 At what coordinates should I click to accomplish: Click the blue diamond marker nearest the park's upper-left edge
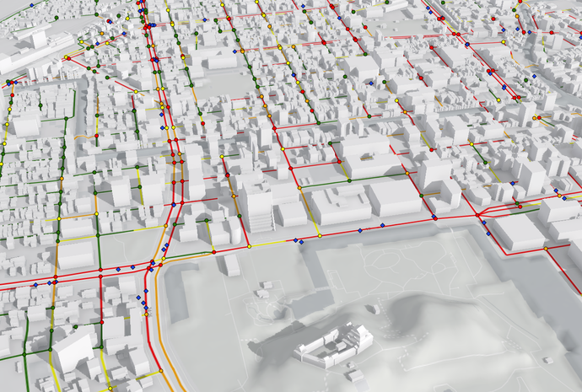[x=165, y=247]
